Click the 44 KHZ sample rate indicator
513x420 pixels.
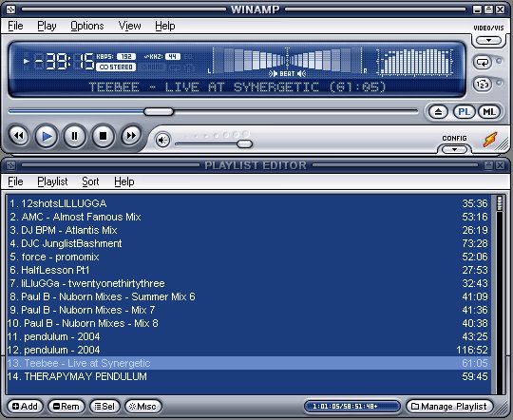pos(173,57)
